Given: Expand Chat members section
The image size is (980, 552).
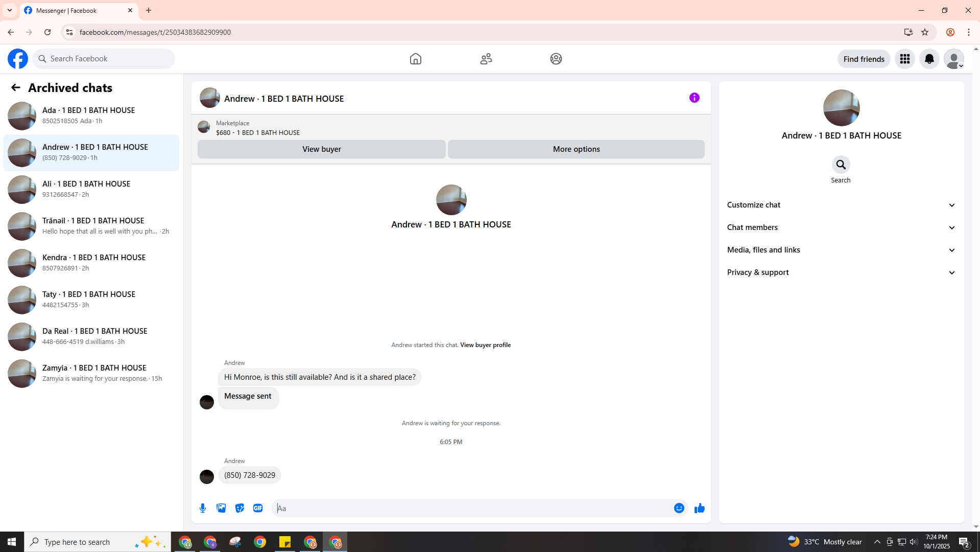Looking at the screenshot, I should pyautogui.click(x=841, y=227).
